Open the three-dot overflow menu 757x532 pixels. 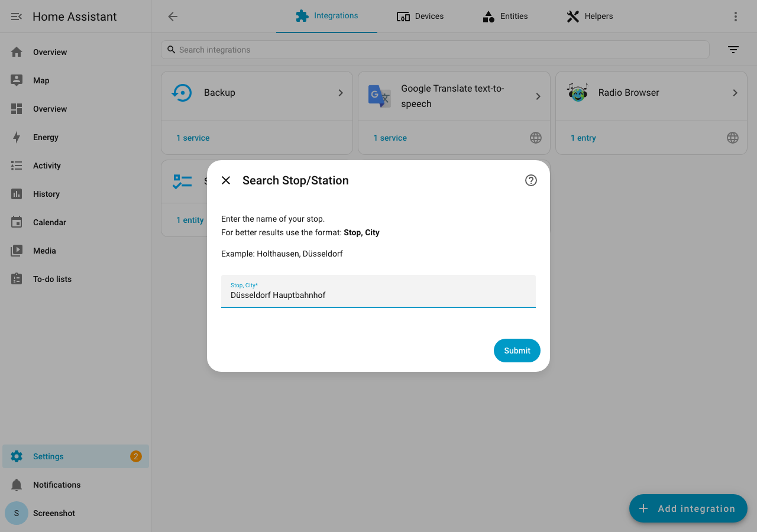[736, 17]
